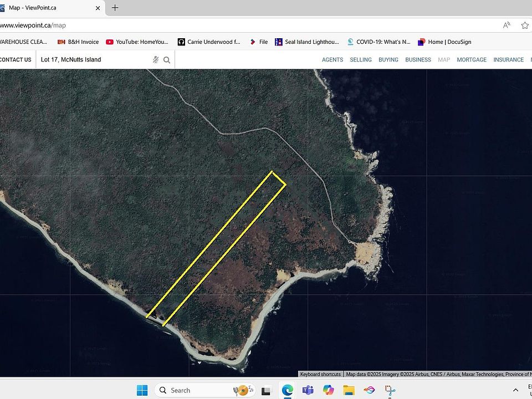Open File Explorer from taskbar
532x399 pixels.
pyautogui.click(x=349, y=390)
